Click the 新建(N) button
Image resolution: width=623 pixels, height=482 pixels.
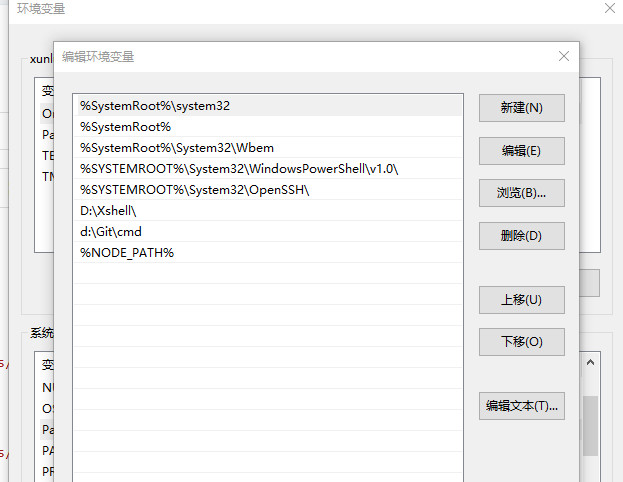[x=521, y=108]
